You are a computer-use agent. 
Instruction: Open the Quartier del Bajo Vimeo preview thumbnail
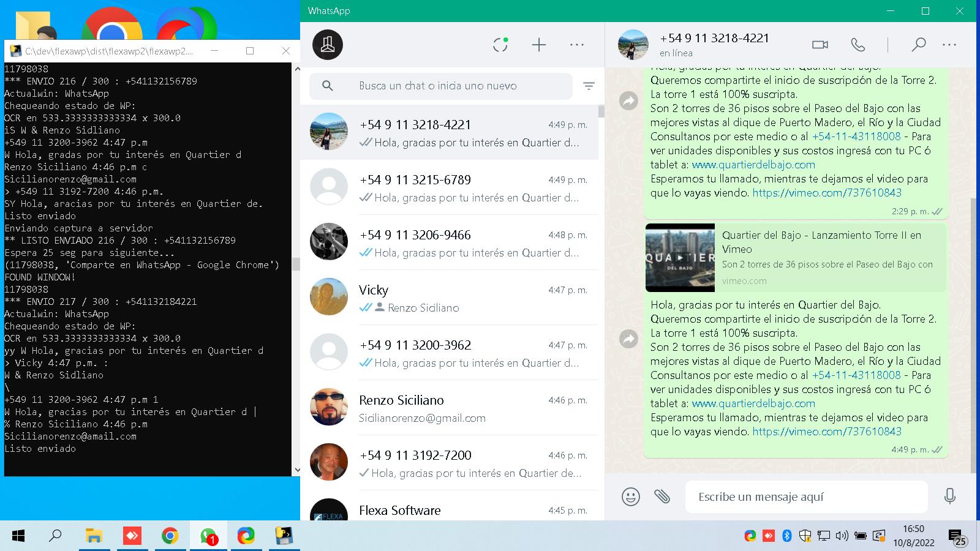[680, 258]
